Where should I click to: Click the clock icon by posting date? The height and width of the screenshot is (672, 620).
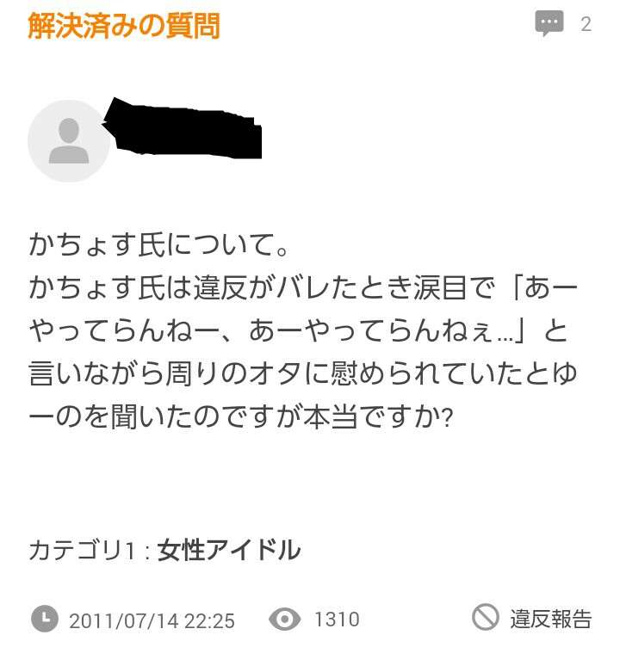tap(45, 619)
